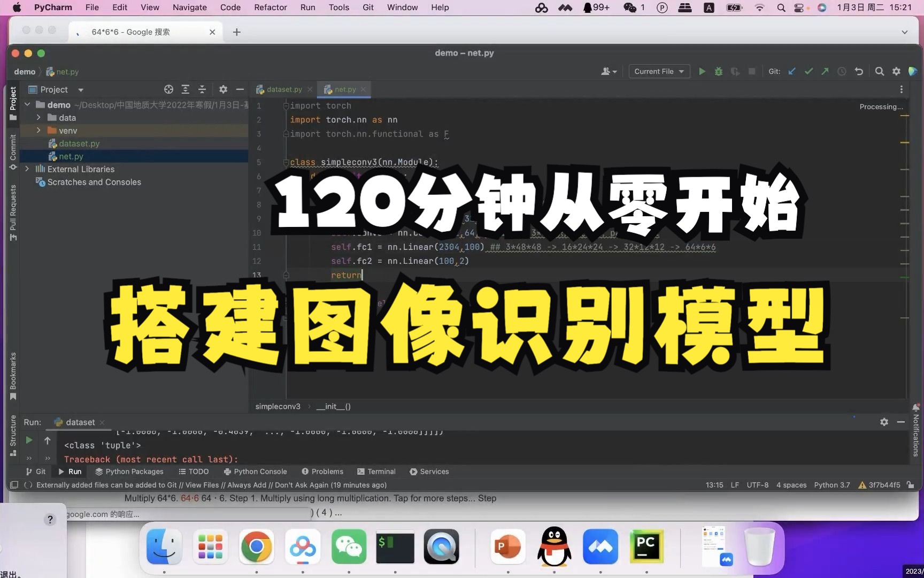Toggle tool window bars icon in status bar
Screen dimensions: 924x578
click(14, 485)
